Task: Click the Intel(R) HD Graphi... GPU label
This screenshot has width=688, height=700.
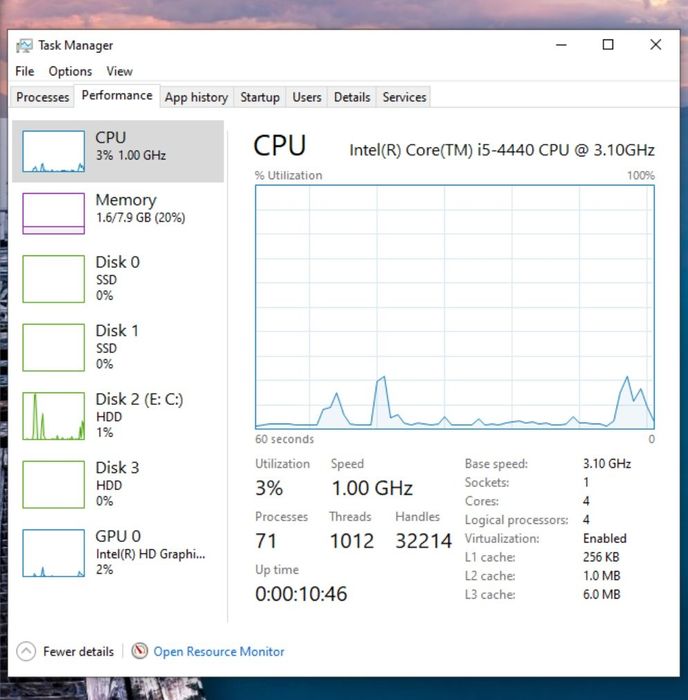Action: click(x=150, y=554)
